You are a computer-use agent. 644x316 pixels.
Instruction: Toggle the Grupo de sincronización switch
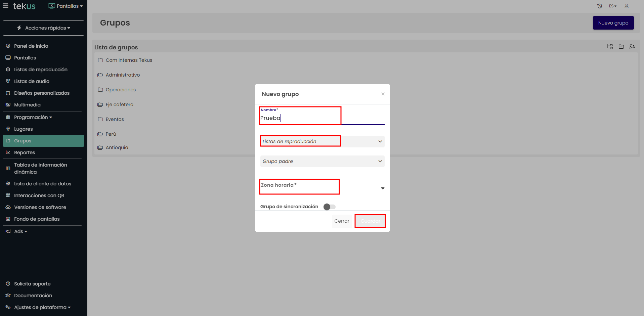tap(329, 207)
